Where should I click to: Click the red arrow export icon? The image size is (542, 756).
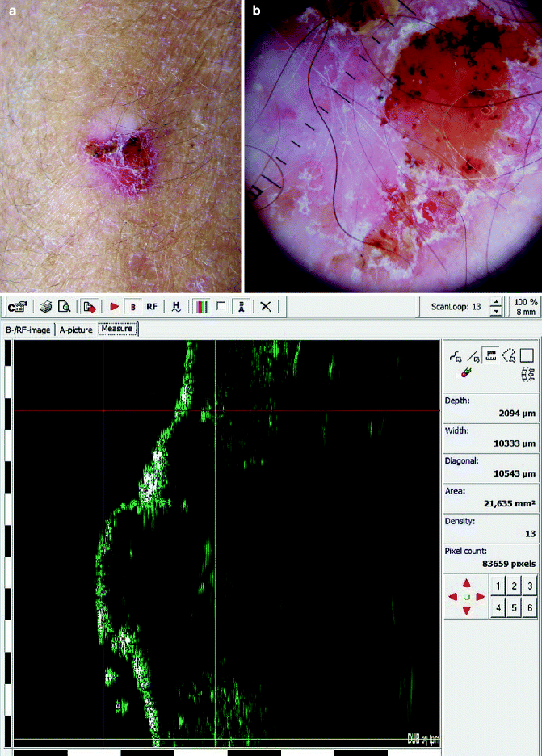tap(90, 307)
